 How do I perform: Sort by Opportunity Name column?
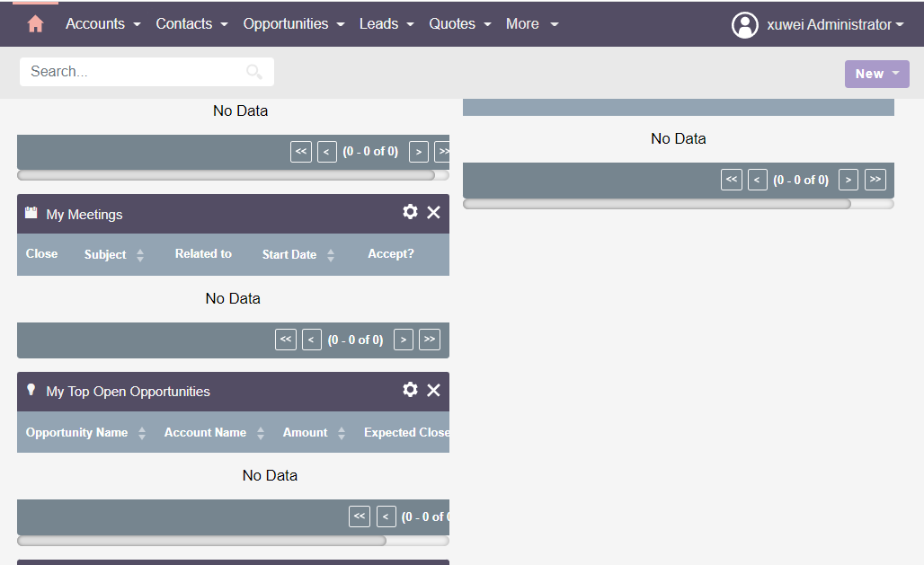click(77, 433)
